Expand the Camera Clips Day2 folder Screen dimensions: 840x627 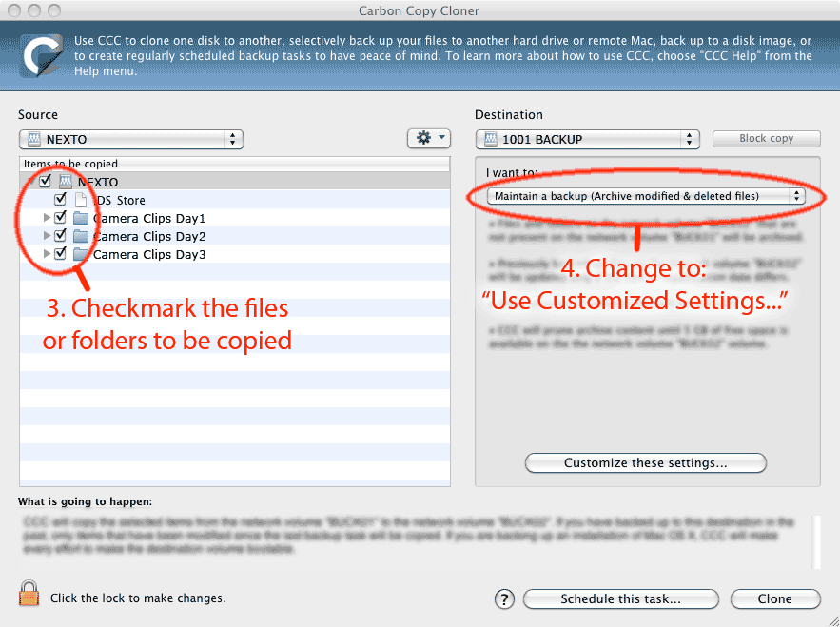pyautogui.click(x=47, y=236)
